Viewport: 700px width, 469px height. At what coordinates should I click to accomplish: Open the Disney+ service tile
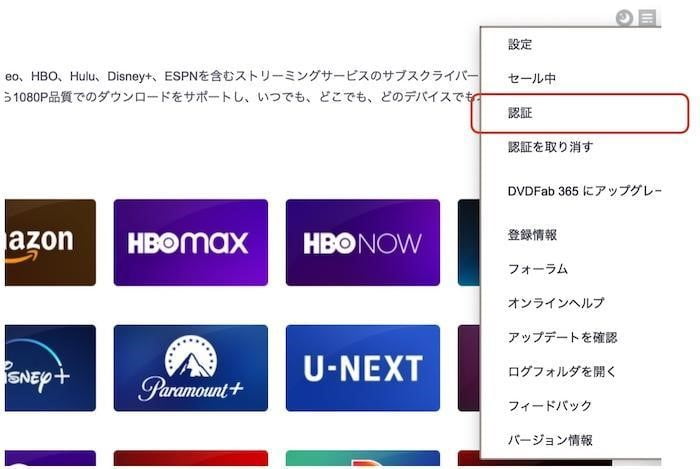[50, 368]
